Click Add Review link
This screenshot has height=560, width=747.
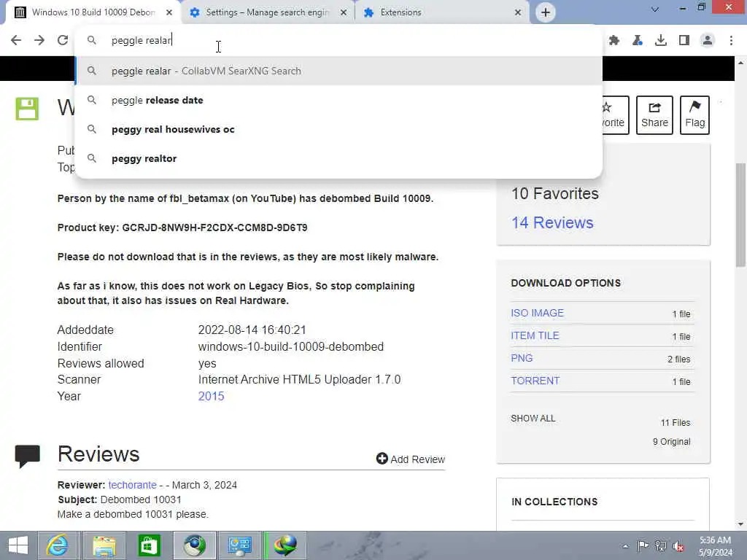[411, 459]
